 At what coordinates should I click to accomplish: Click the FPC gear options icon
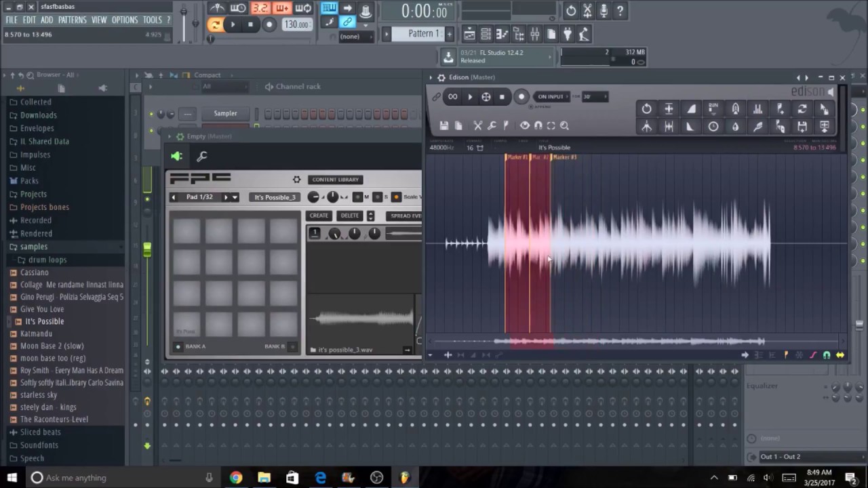(296, 180)
